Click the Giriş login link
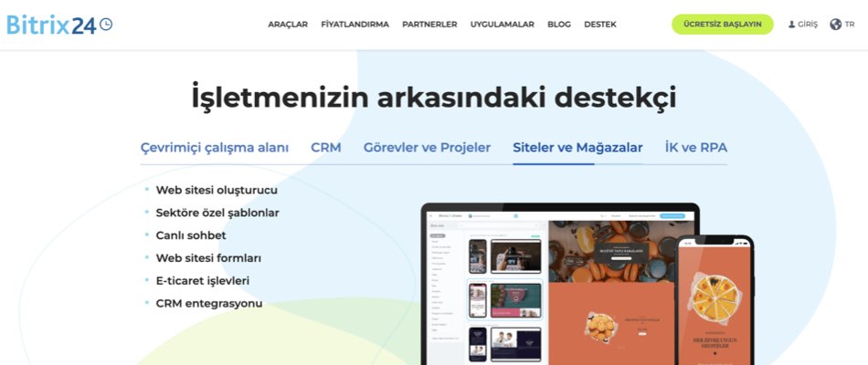The width and height of the screenshot is (868, 365). pyautogui.click(x=808, y=25)
